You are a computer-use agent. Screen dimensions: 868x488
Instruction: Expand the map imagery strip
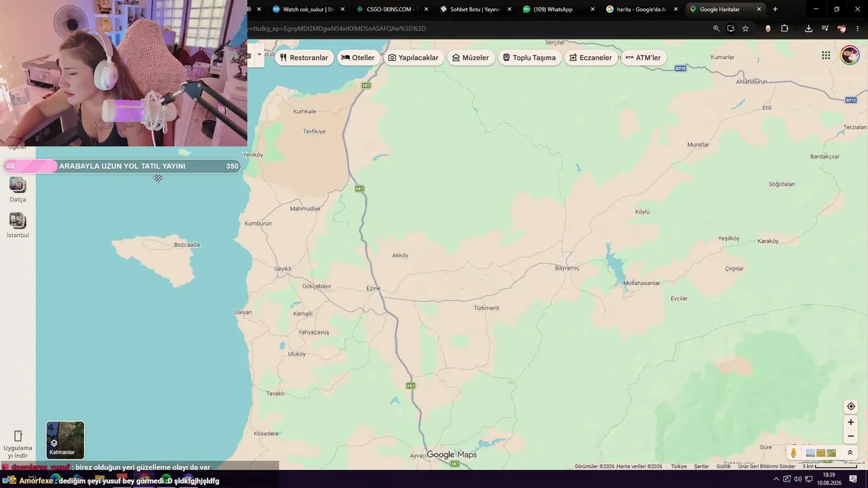pyautogui.click(x=850, y=453)
